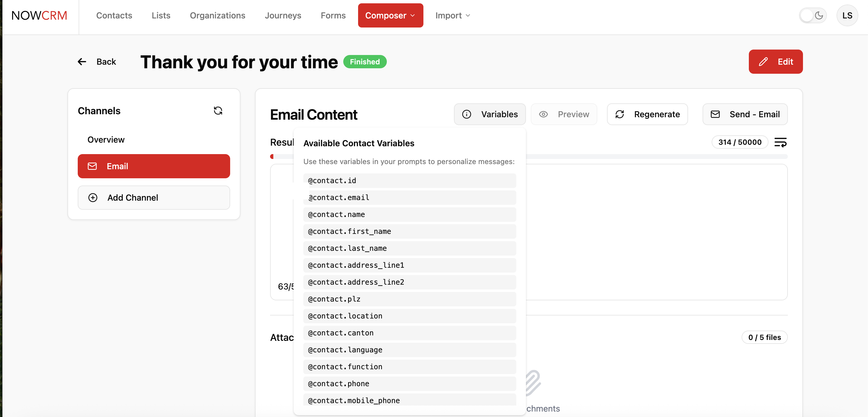The width and height of the screenshot is (868, 417).
Task: Open the Overview channel view
Action: [106, 139]
